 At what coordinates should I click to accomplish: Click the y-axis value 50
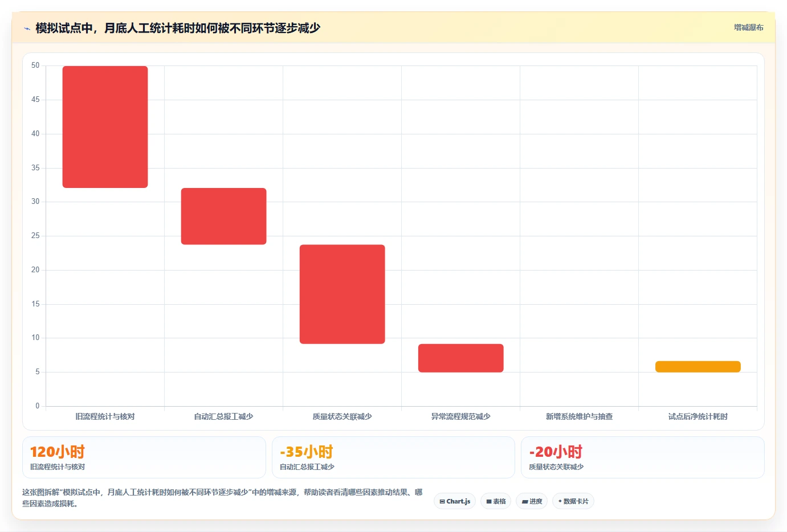click(35, 66)
